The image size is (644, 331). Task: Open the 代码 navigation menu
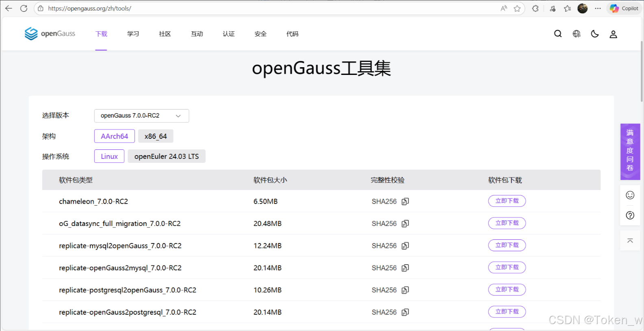pos(292,34)
